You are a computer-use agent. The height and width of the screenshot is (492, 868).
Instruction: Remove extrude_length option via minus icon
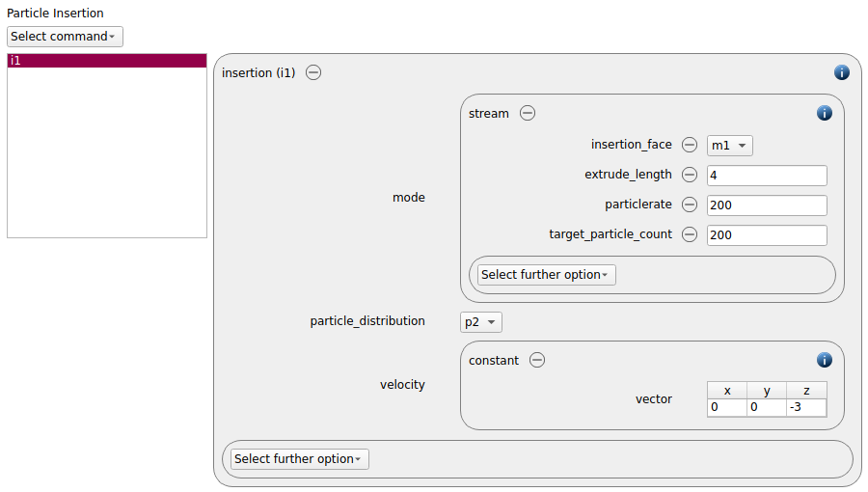point(690,175)
